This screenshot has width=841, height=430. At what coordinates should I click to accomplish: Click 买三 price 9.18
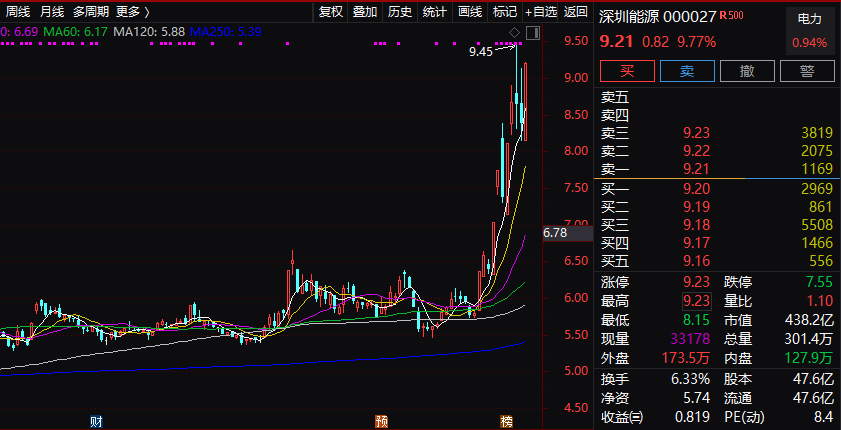point(696,225)
